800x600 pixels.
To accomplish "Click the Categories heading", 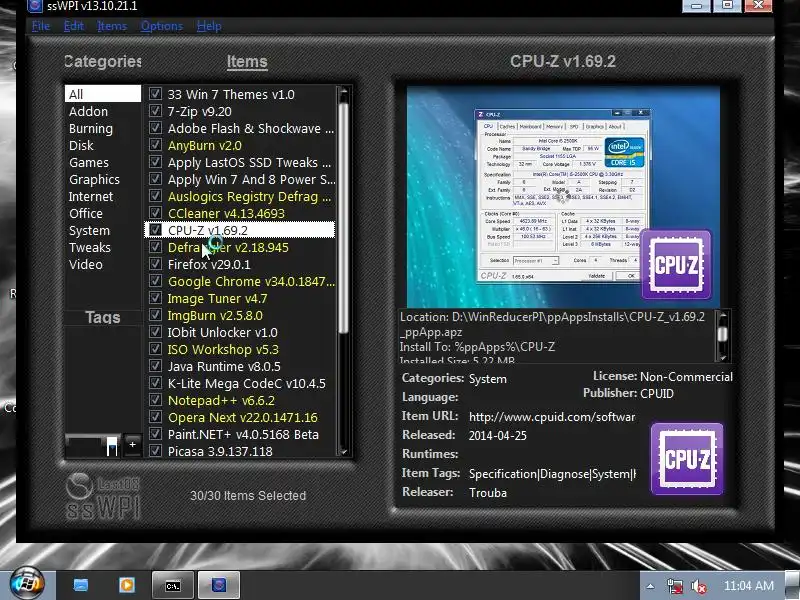I will [x=103, y=61].
